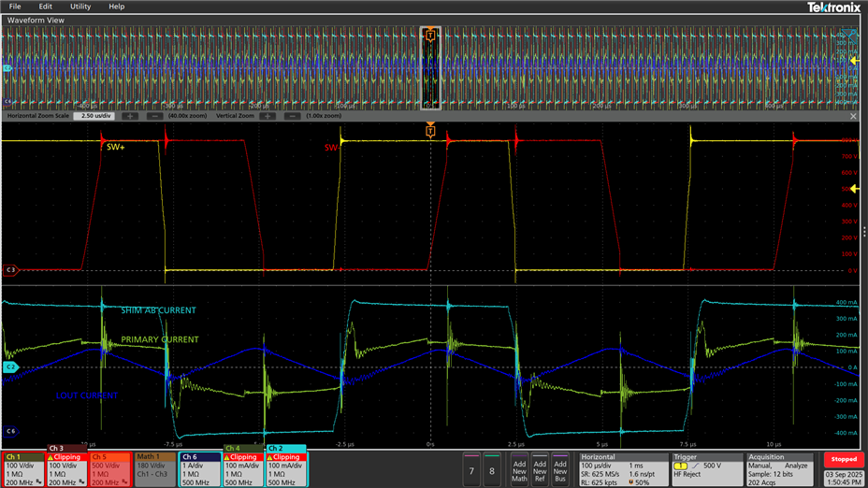This screenshot has height=488, width=868.
Task: Click Add New Bus button
Action: point(559,470)
